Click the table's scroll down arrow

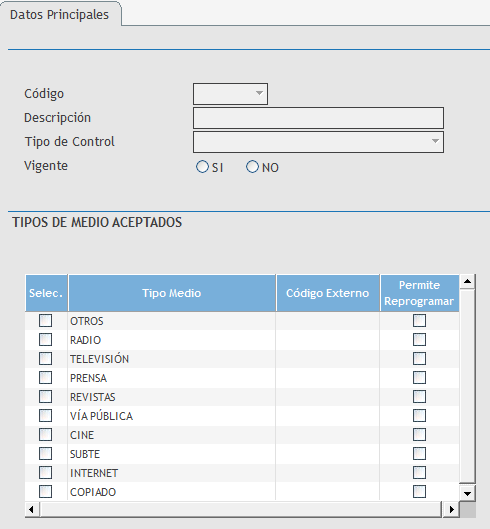click(x=467, y=493)
